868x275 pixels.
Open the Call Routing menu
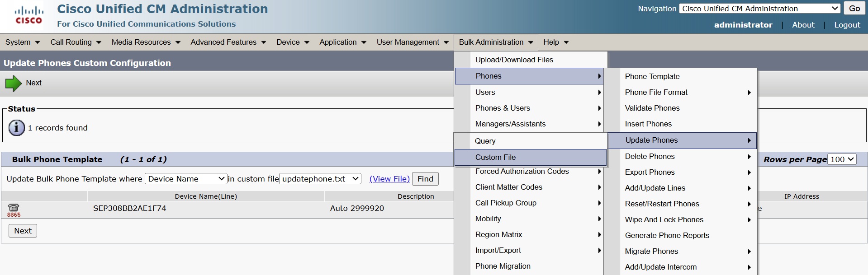point(76,42)
